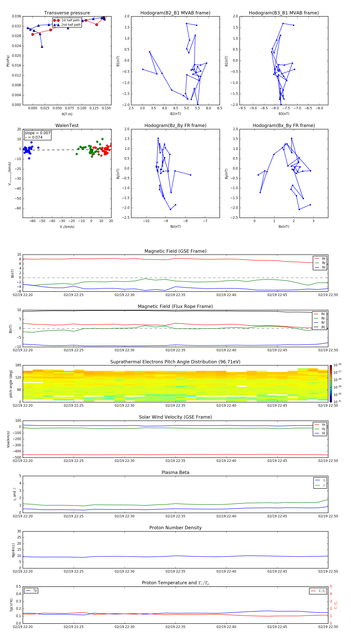
Task: Click the red 'Te/Tp' legend box
Action: [318, 591]
